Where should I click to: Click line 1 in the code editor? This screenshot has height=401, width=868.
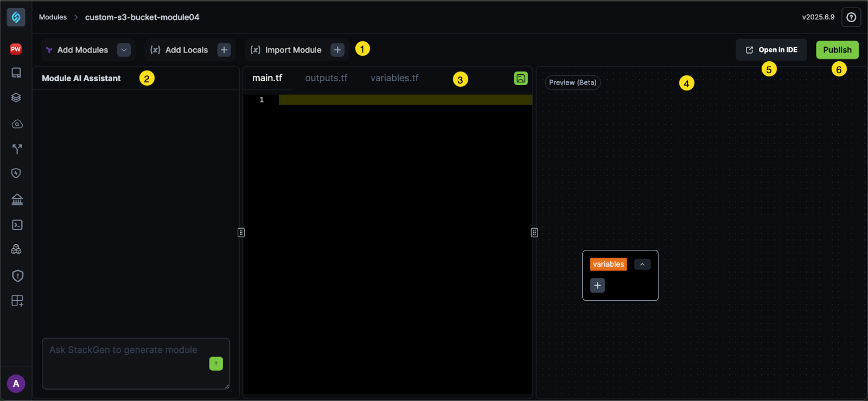[405, 100]
